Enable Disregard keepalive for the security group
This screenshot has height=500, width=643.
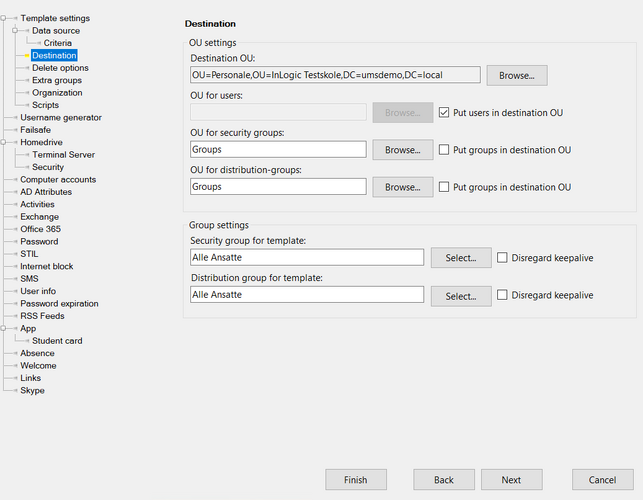tap(503, 258)
